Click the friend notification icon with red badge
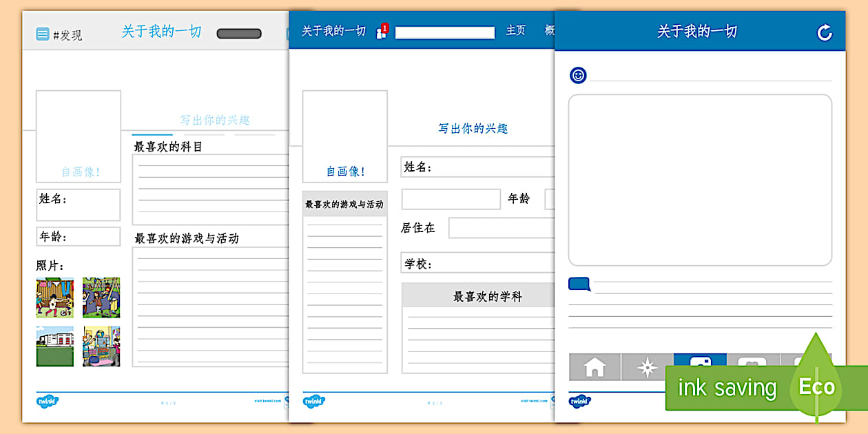This screenshot has height=434, width=868. [x=382, y=31]
